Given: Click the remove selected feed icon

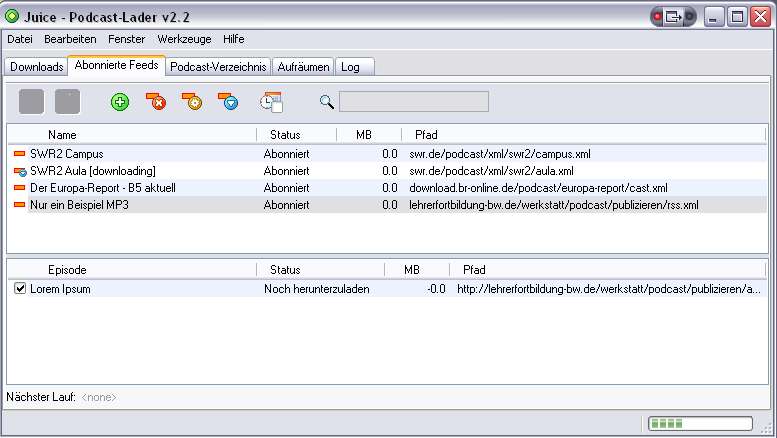Looking at the screenshot, I should click(156, 101).
